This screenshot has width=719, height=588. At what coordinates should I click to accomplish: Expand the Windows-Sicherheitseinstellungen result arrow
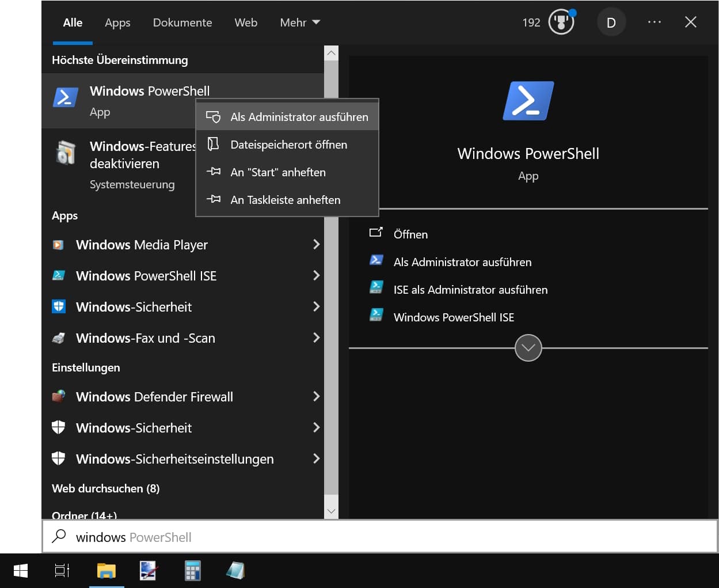click(x=316, y=458)
